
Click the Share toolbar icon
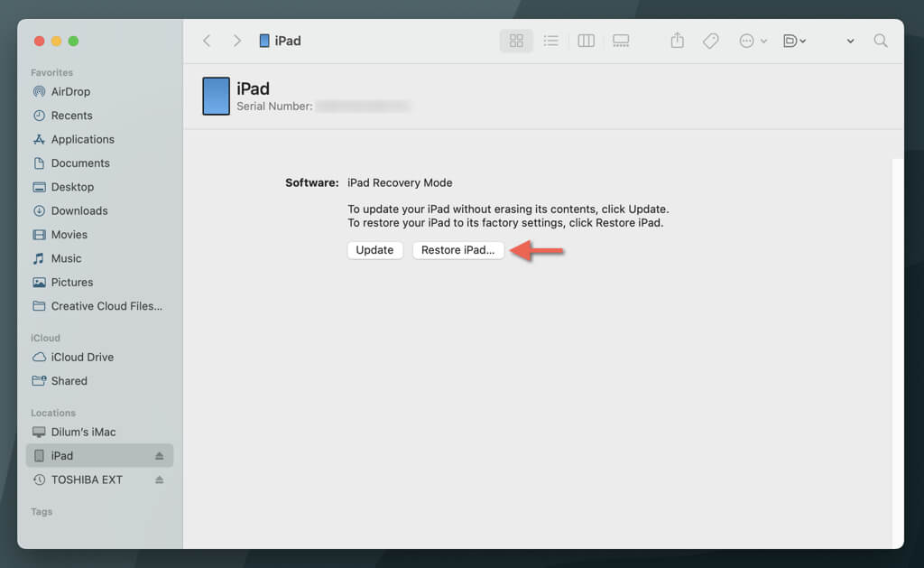coord(677,41)
